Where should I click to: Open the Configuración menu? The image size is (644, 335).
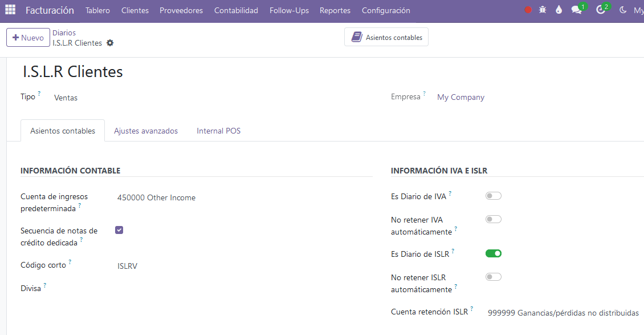click(x=386, y=11)
